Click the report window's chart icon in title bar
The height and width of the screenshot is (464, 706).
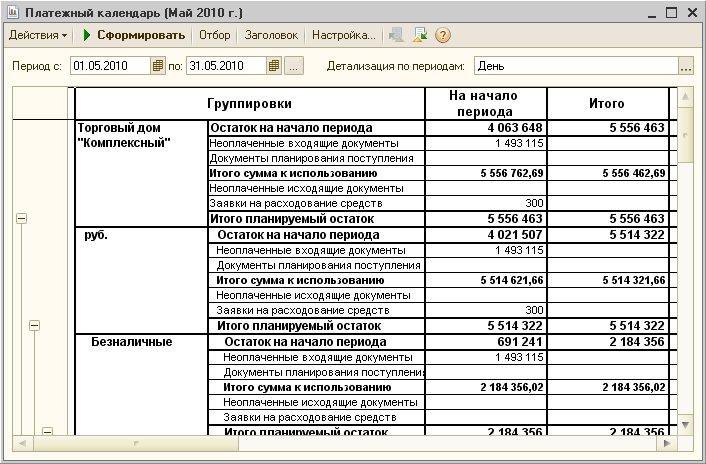point(13,13)
